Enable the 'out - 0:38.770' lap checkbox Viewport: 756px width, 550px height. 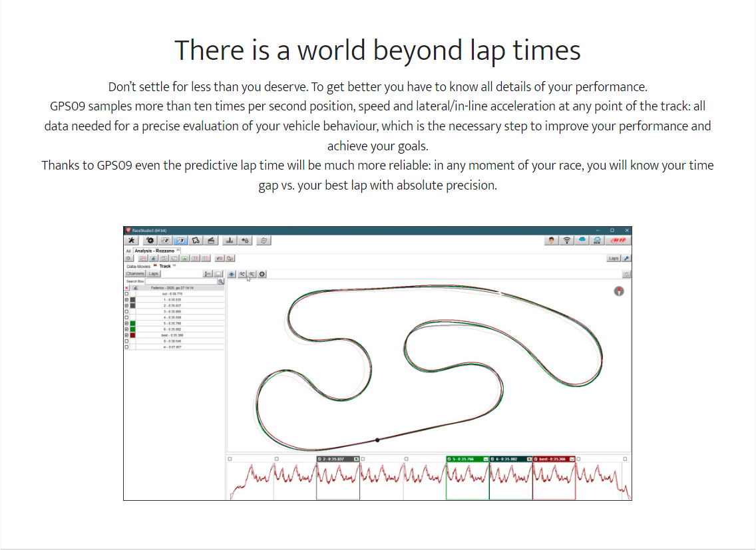(x=127, y=293)
